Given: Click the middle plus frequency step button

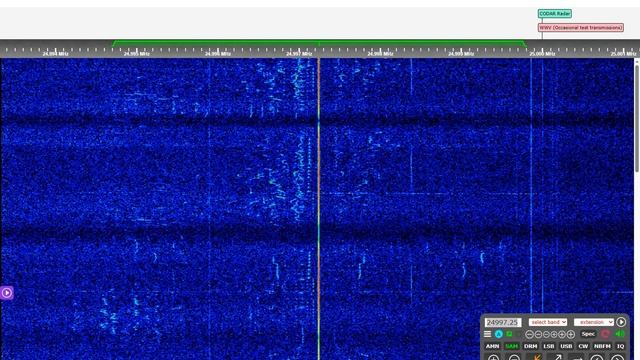Looking at the screenshot, I should click(x=562, y=334).
